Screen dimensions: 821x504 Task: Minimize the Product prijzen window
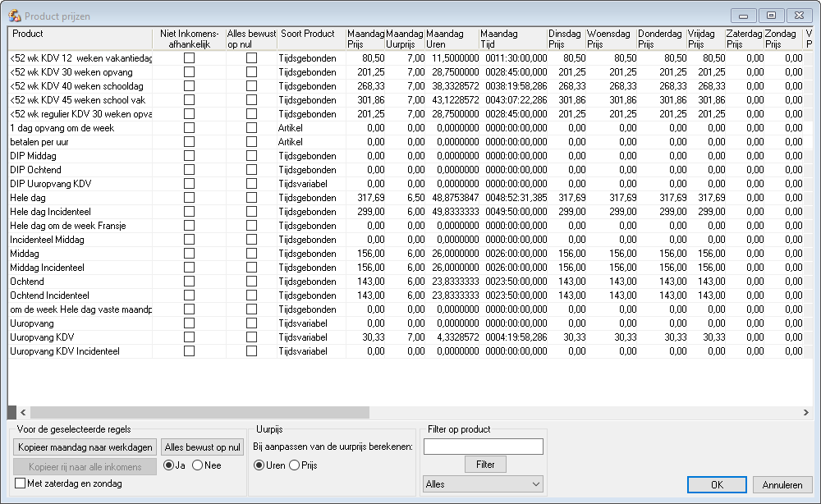(x=744, y=16)
